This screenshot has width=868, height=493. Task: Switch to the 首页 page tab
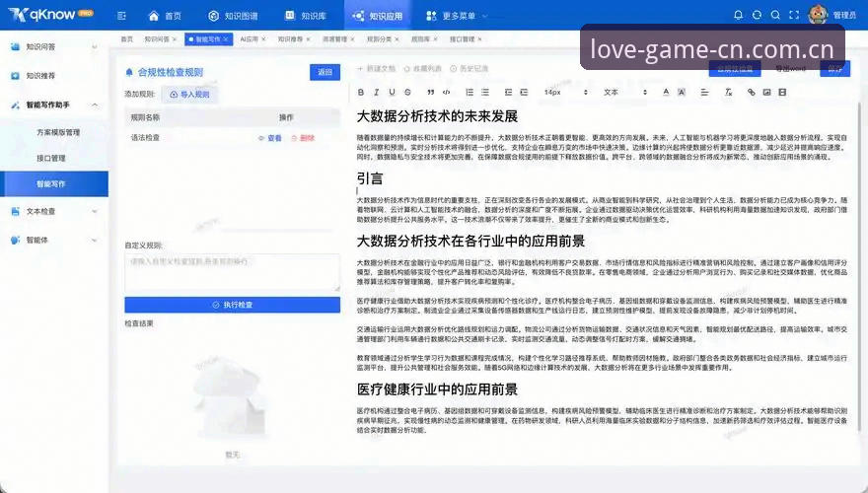point(127,39)
